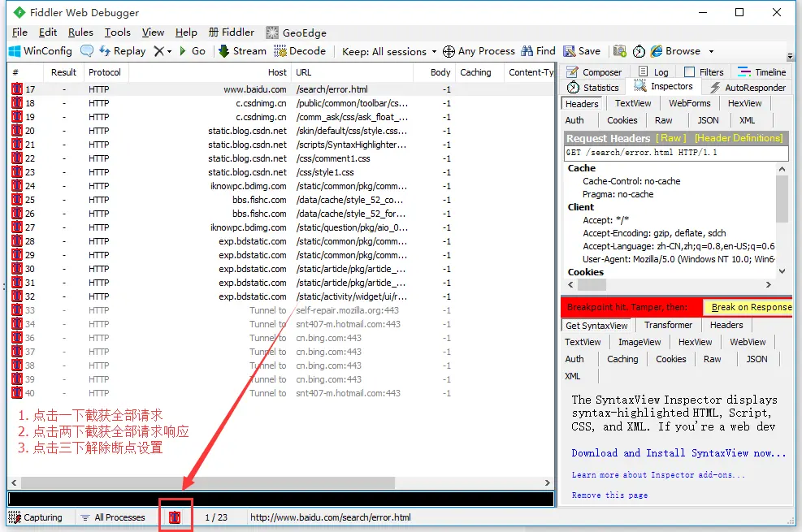802x532 pixels.
Task: Click request headers horizontal scrollbar right arrow
Action: (x=768, y=284)
